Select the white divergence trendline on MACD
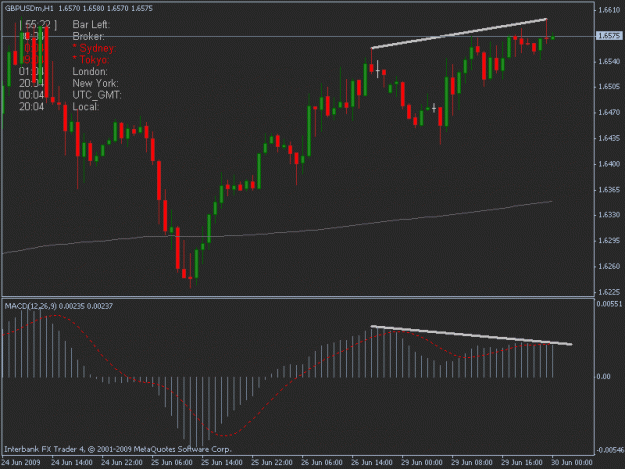The width and height of the screenshot is (625, 469). click(x=472, y=336)
